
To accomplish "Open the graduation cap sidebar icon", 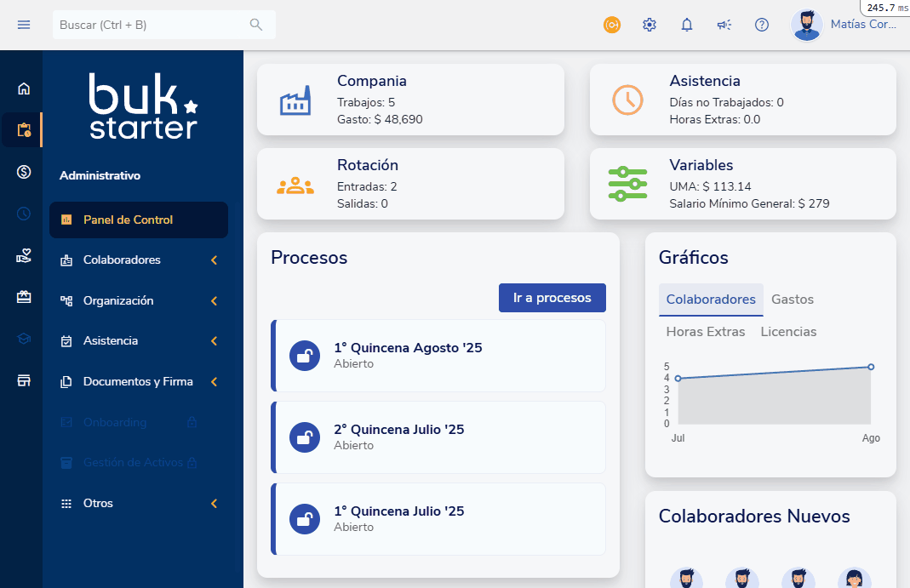I will click(x=24, y=339).
